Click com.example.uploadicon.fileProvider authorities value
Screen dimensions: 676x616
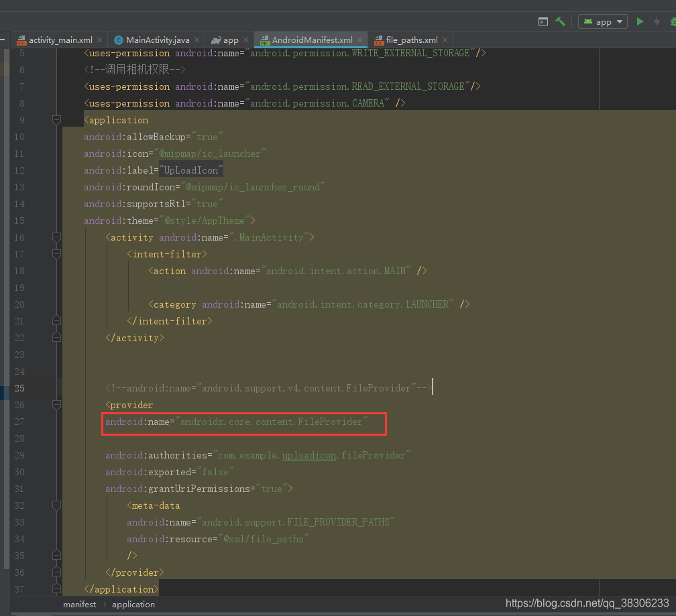312,455
